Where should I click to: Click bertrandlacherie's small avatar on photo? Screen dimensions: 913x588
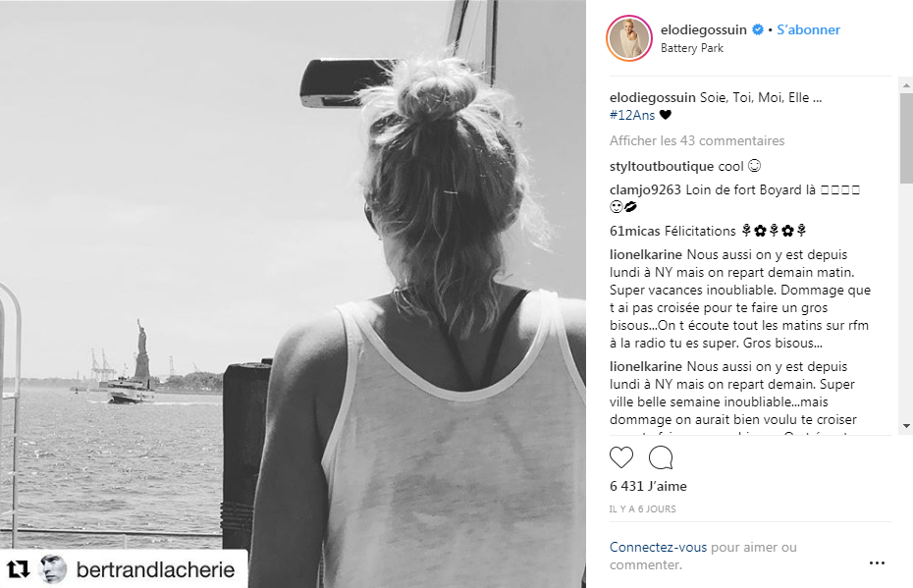point(52,568)
